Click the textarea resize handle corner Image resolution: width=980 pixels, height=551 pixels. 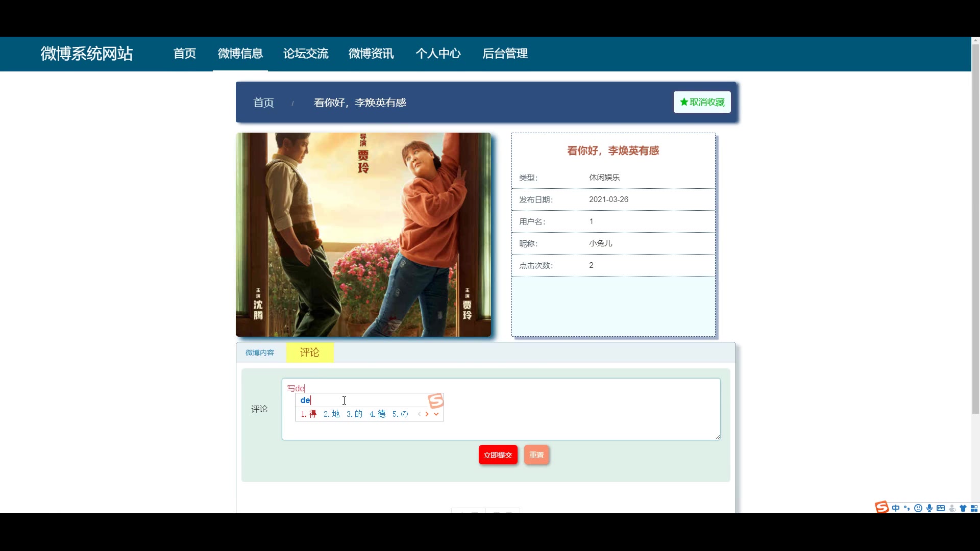point(717,437)
